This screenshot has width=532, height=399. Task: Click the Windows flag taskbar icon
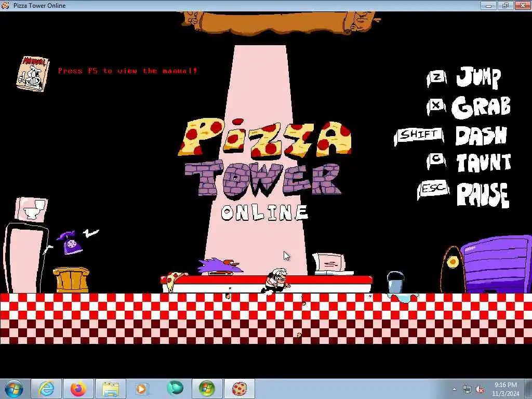207,389
